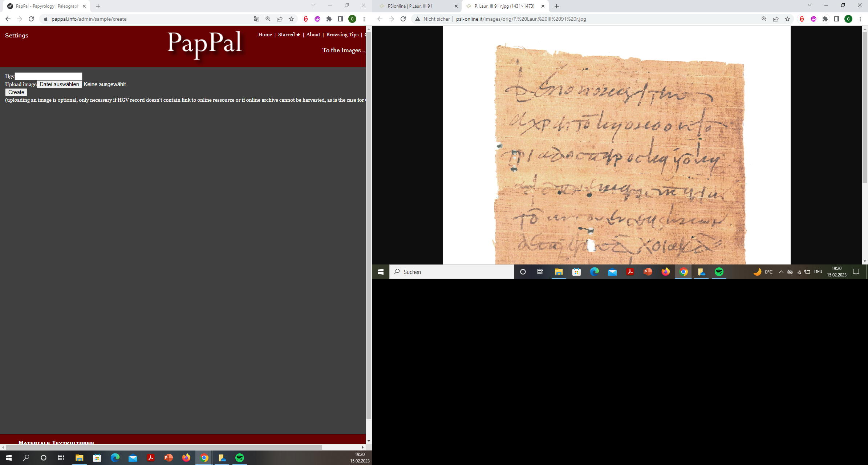Open Chrome three-dot menu in psi-online window
This screenshot has width=868, height=465.
(x=860, y=19)
